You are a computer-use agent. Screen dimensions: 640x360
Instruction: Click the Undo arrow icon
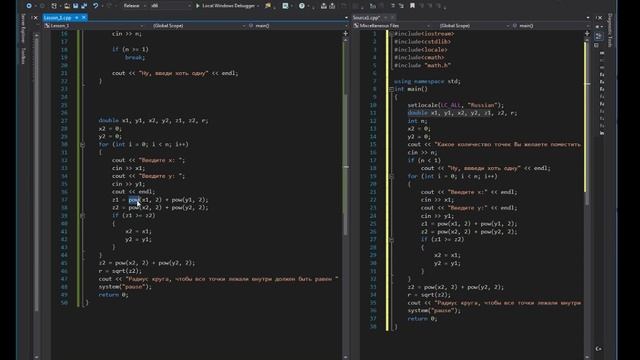(96, 6)
